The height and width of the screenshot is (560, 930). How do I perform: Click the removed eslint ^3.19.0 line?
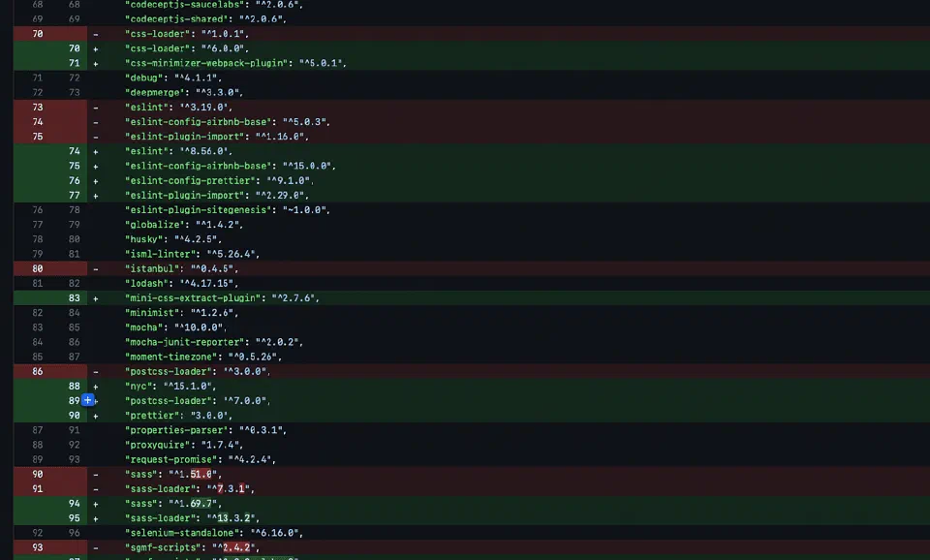pyautogui.click(x=472, y=108)
